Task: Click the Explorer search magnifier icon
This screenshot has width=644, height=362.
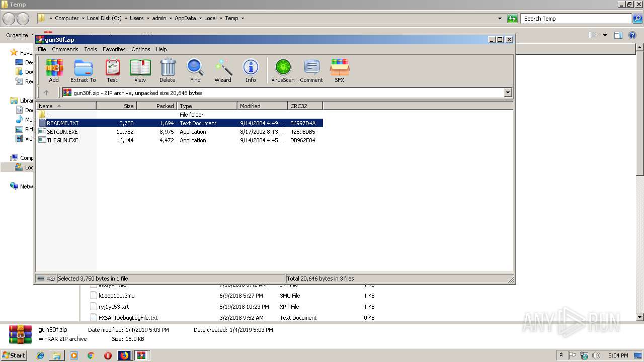Action: (637, 19)
